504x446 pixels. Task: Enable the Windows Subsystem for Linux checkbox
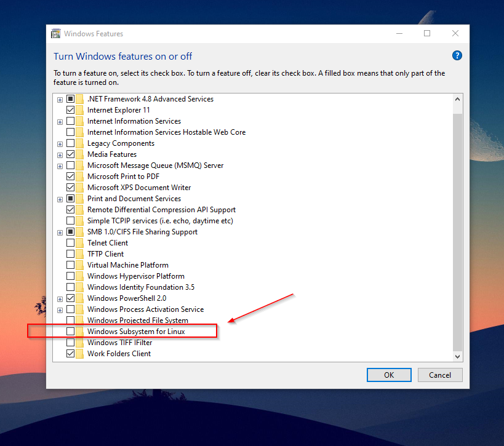pos(70,332)
